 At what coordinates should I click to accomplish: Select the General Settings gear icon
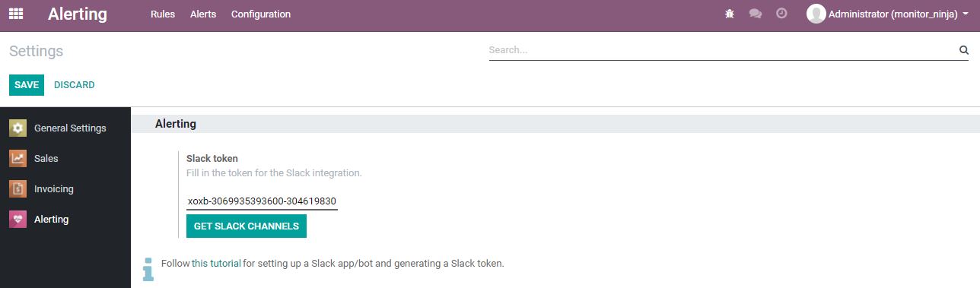point(17,128)
